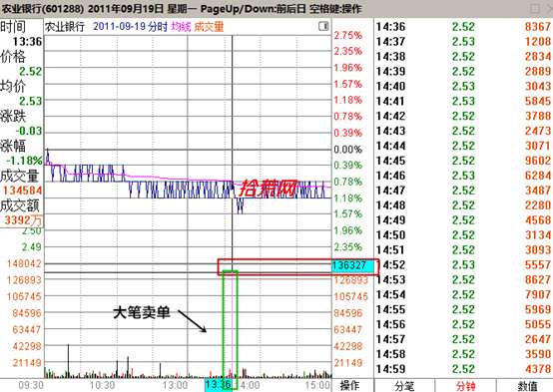Select the 14:50 row in minute list
The height and width of the screenshot is (392, 553).
pos(463,235)
